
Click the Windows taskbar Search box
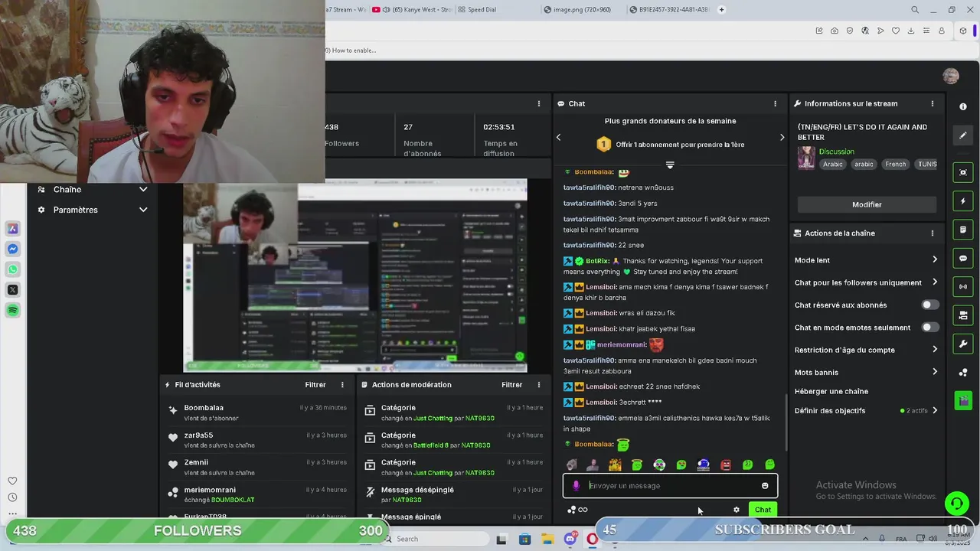[x=433, y=539]
